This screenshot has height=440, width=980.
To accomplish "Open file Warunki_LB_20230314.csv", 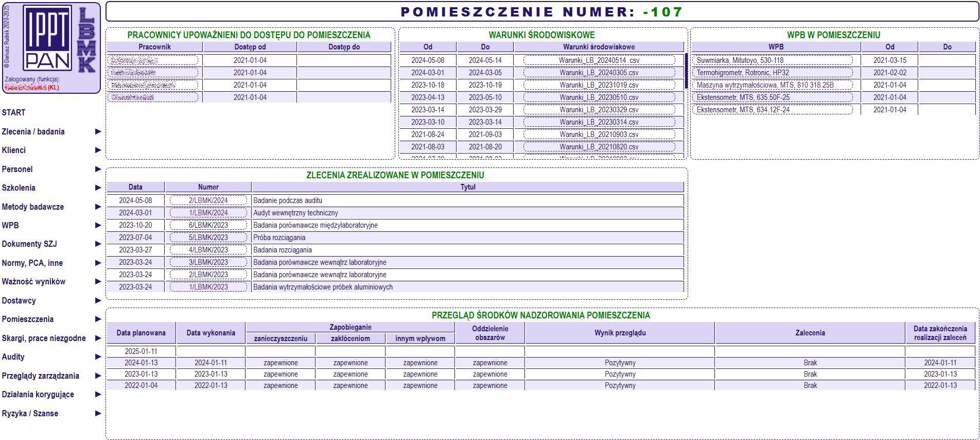I will (x=599, y=122).
